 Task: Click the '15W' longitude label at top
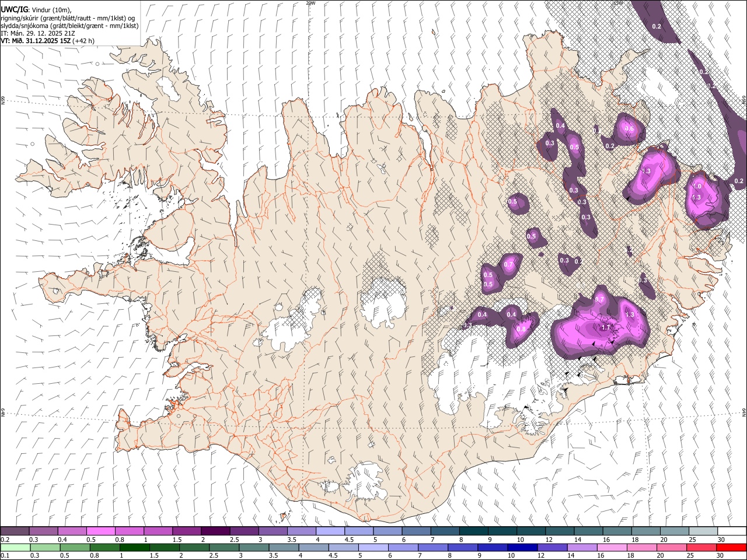pos(618,2)
